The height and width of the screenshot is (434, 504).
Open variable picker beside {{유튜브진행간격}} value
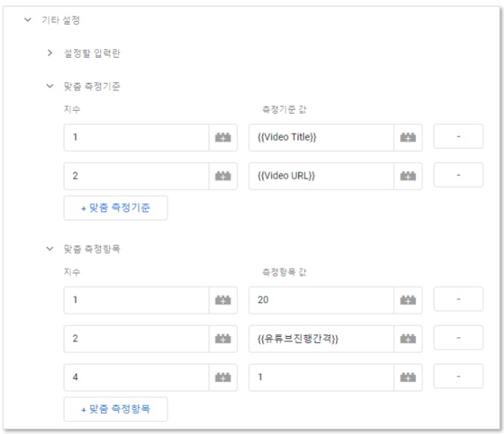pyautogui.click(x=408, y=338)
